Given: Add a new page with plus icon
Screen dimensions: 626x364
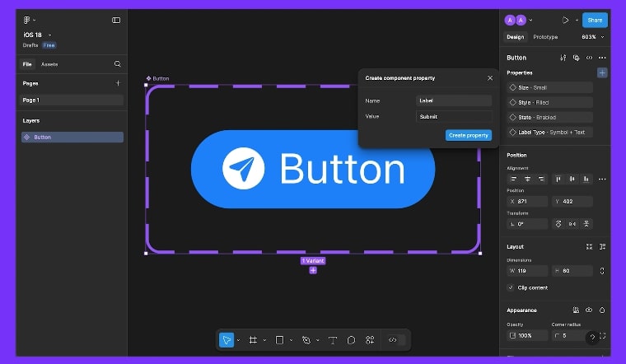Looking at the screenshot, I should [118, 83].
